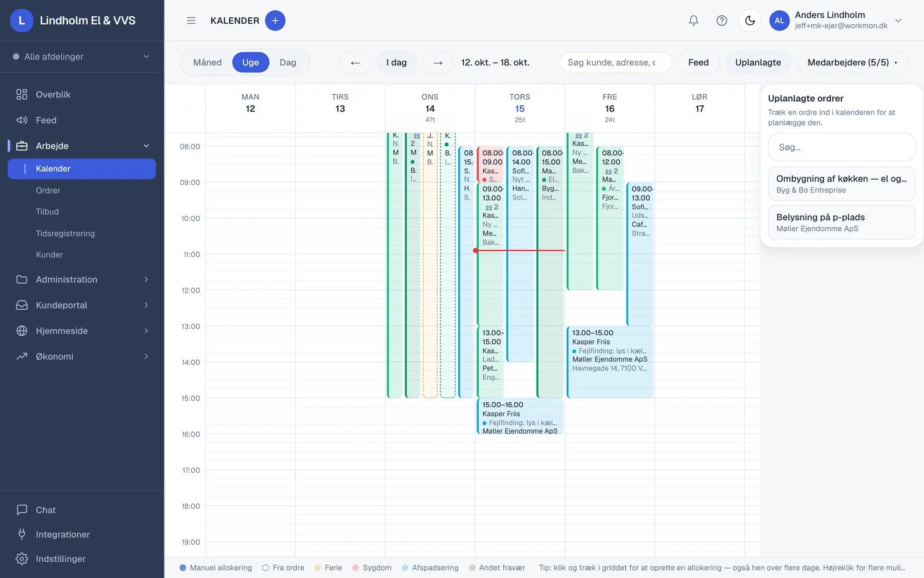
Task: Toggle dark mode moon icon
Action: click(750, 21)
